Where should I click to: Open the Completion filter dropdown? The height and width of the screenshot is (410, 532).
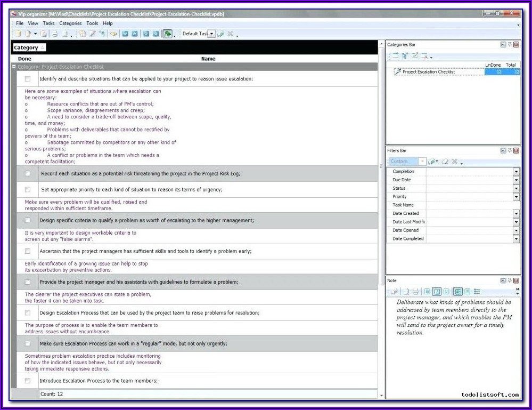point(515,172)
